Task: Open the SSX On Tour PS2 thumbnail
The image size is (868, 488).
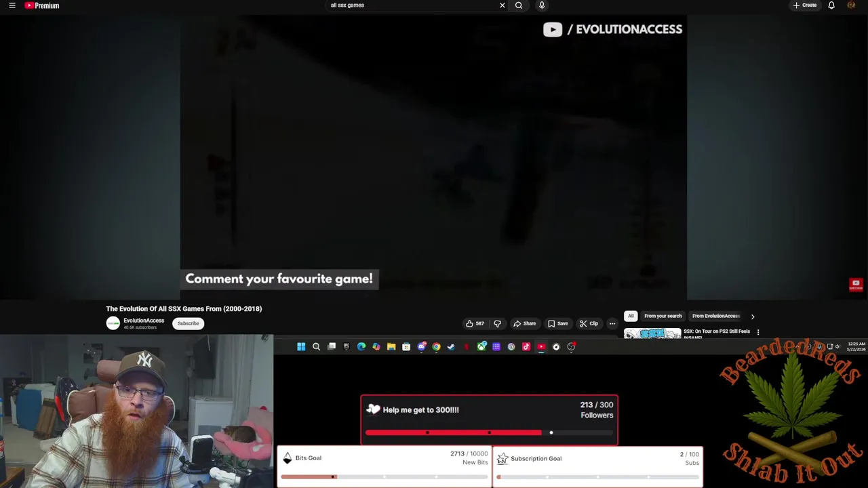Action: pos(652,333)
